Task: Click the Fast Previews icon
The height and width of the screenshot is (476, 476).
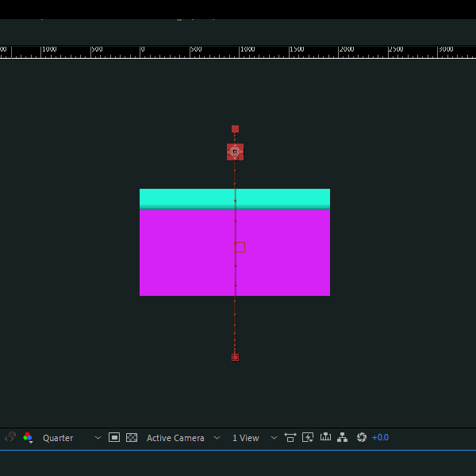Action: (308, 437)
